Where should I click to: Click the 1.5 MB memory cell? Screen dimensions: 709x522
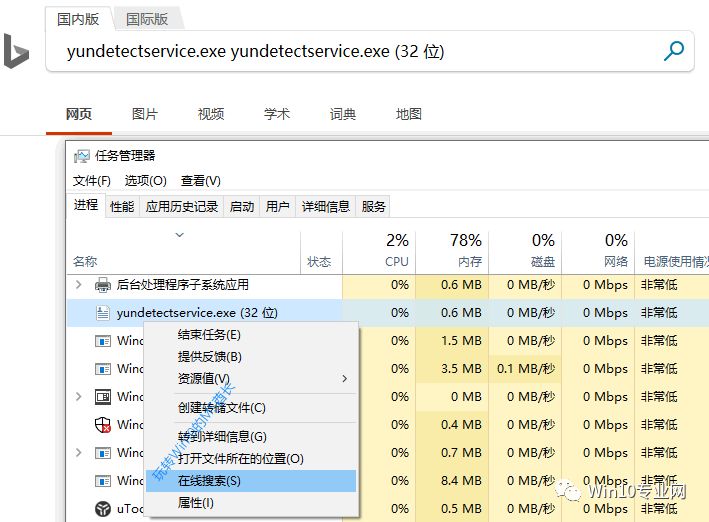click(x=452, y=341)
